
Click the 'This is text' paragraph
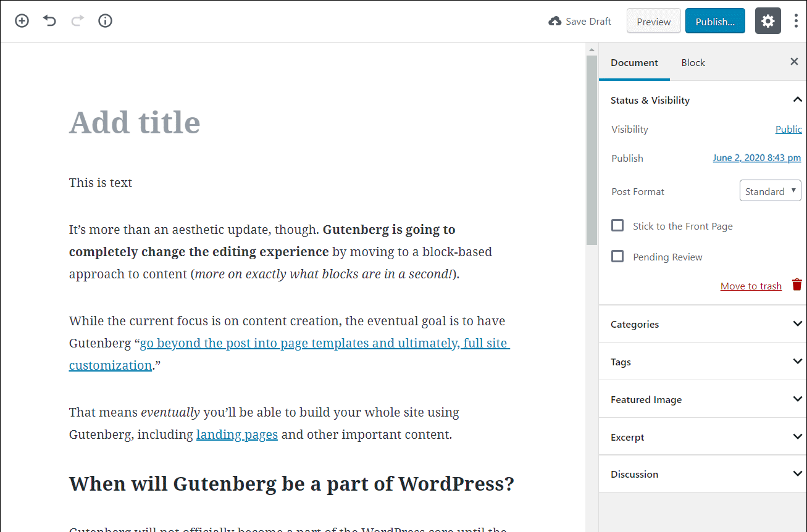(101, 183)
